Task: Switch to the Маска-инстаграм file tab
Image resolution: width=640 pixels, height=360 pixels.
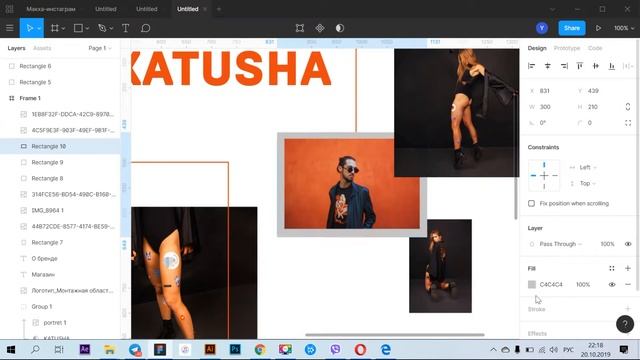Action: pos(51,9)
